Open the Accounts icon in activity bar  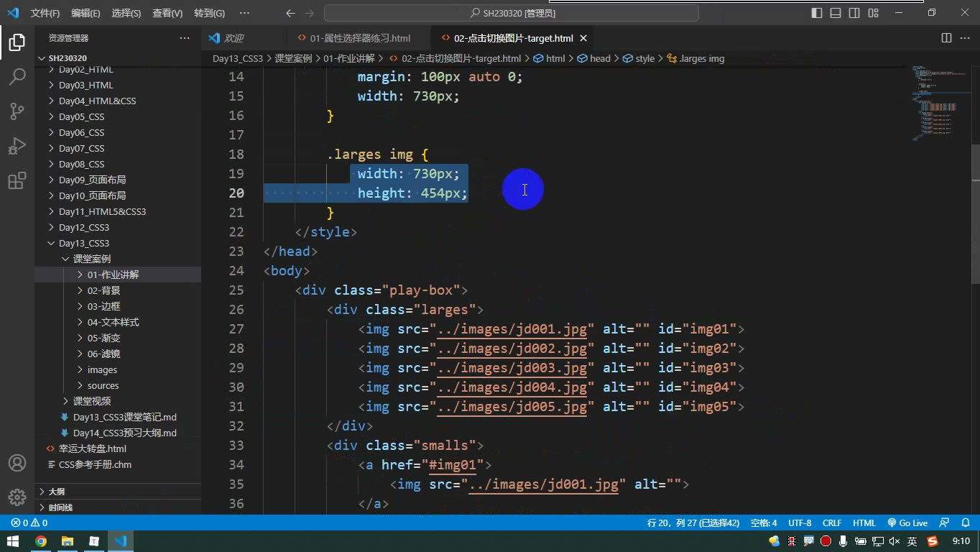pos(17,463)
